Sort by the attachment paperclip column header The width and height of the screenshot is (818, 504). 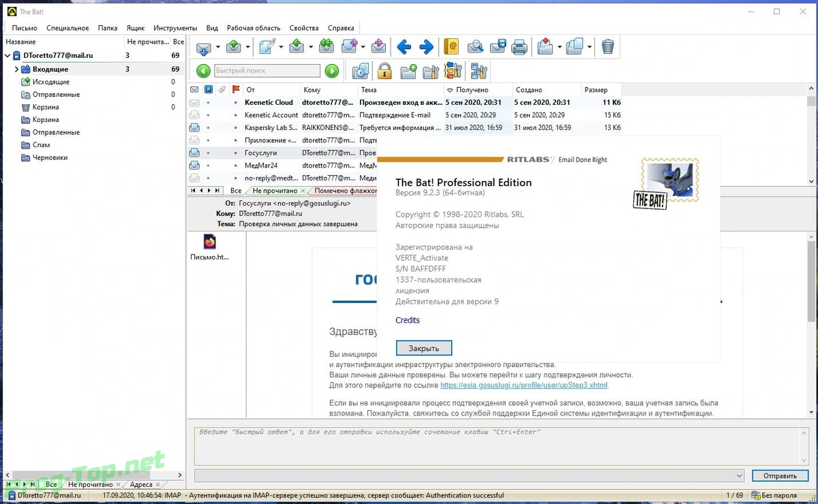pyautogui.click(x=222, y=90)
